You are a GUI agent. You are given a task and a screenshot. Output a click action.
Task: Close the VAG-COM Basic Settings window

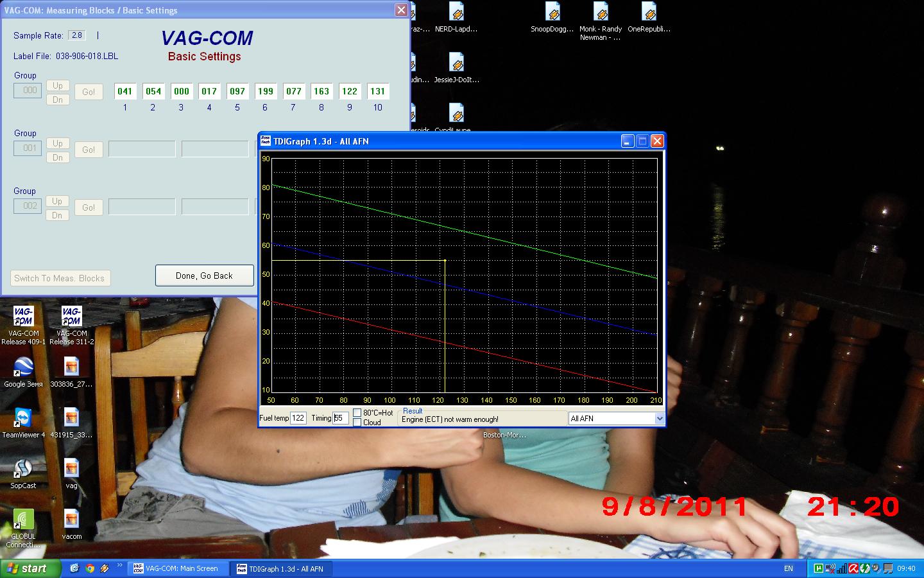point(401,10)
